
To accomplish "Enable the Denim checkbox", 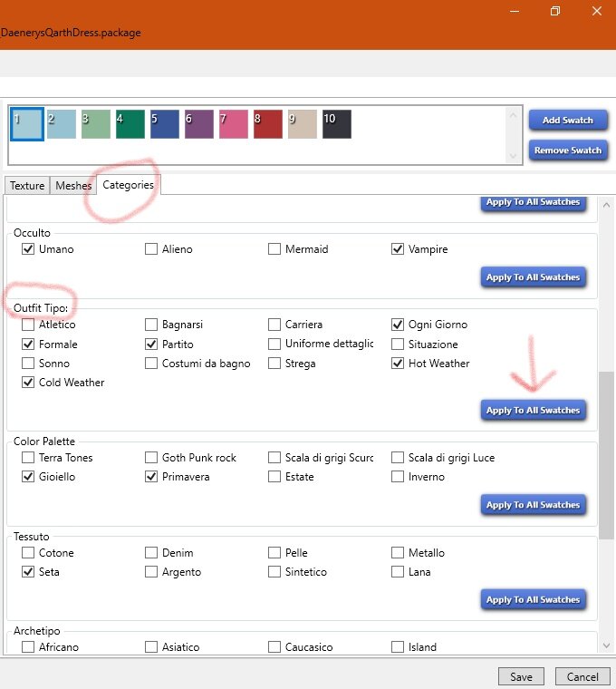I will click(x=151, y=553).
